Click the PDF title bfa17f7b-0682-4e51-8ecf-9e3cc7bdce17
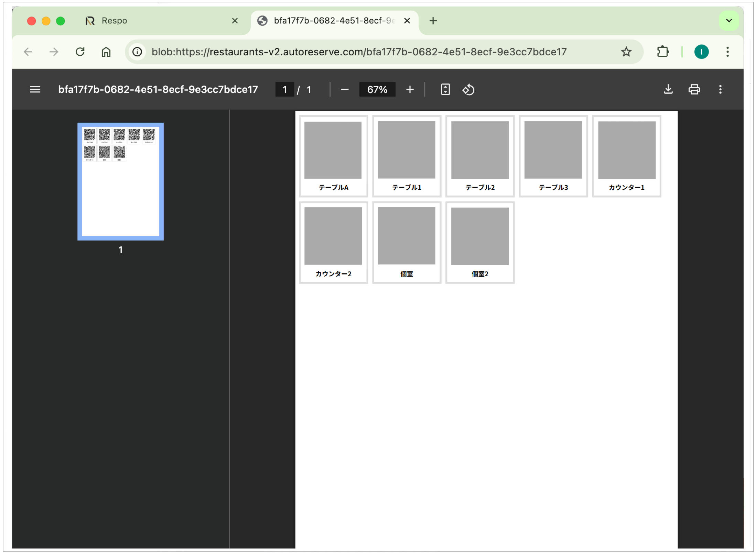Viewport: 756px width, 554px height. pos(158,90)
